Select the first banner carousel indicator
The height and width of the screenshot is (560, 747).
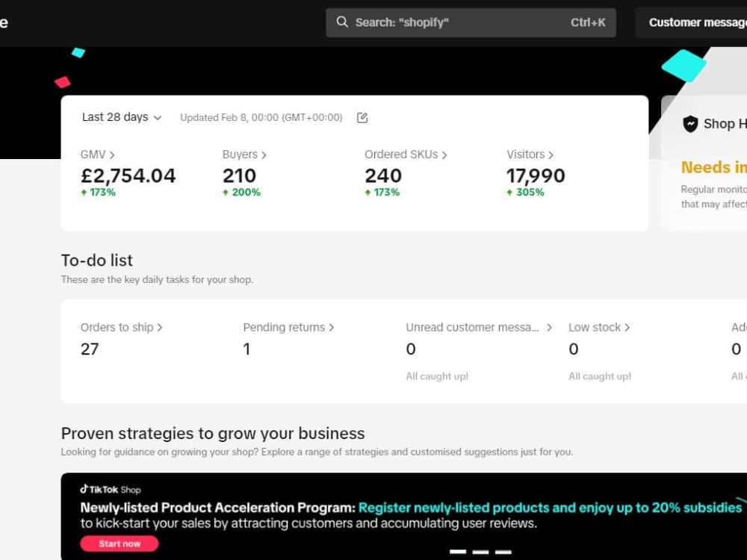pos(458,552)
